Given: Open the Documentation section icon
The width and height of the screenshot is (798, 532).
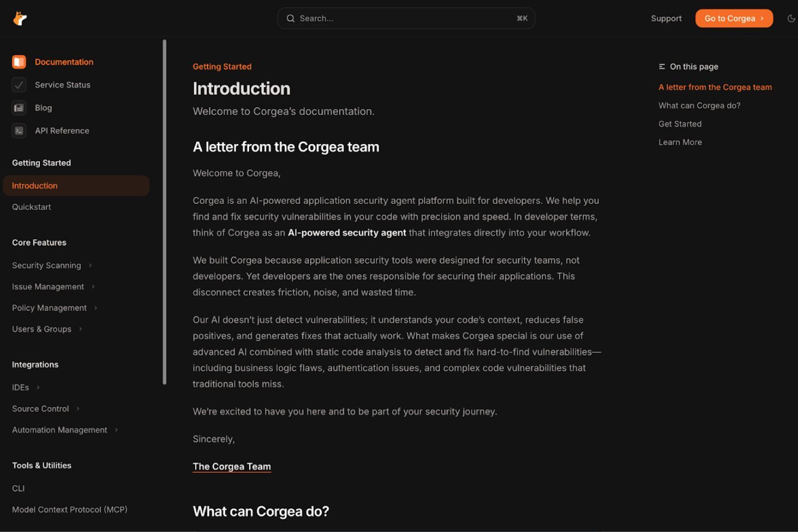Looking at the screenshot, I should point(19,61).
